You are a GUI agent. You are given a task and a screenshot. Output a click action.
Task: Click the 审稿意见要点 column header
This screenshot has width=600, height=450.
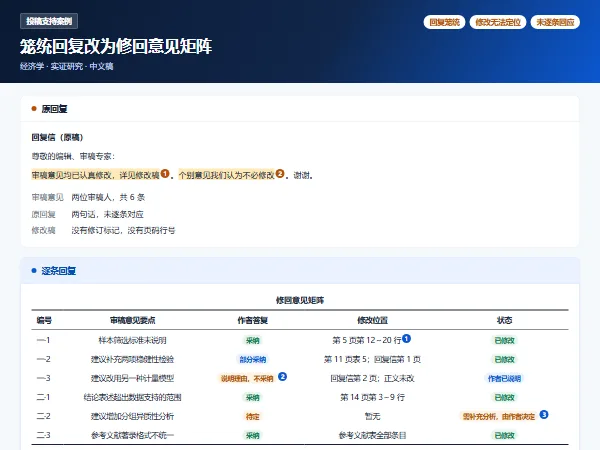tap(132, 320)
